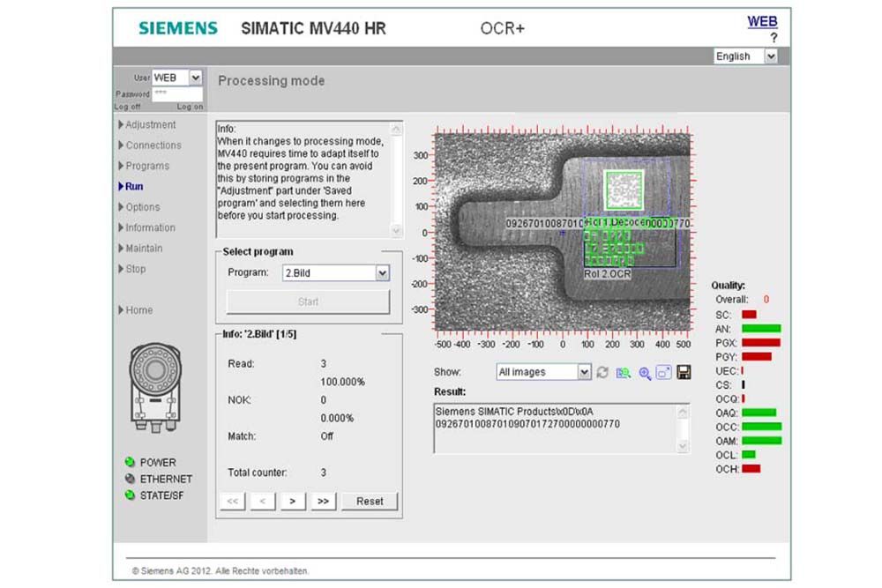Click the magnifier zoom-in icon

point(645,373)
